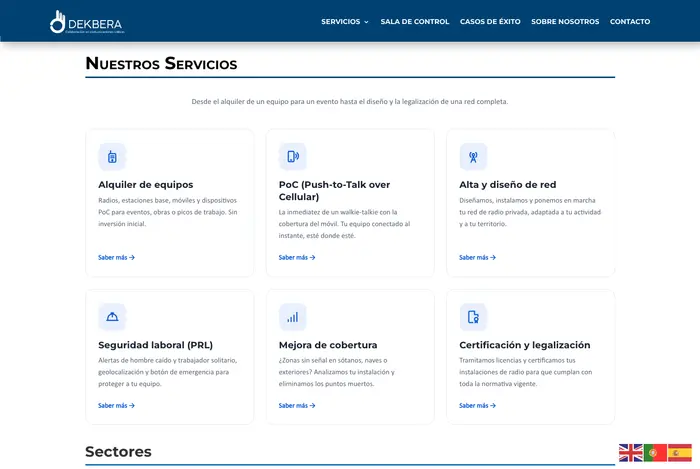Select the Alquiler de equipos title
The image size is (700, 469).
tap(146, 185)
